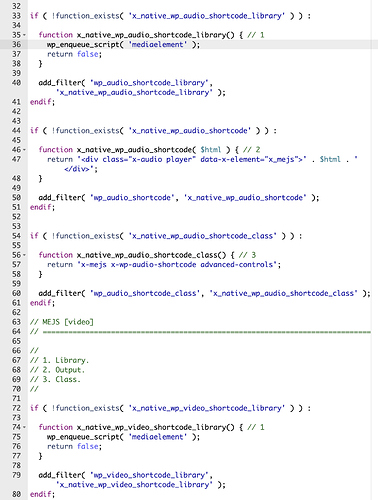The height and width of the screenshot is (500, 378).
Task: Collapse the fold arrow at line 46
Action: [x=24, y=150]
